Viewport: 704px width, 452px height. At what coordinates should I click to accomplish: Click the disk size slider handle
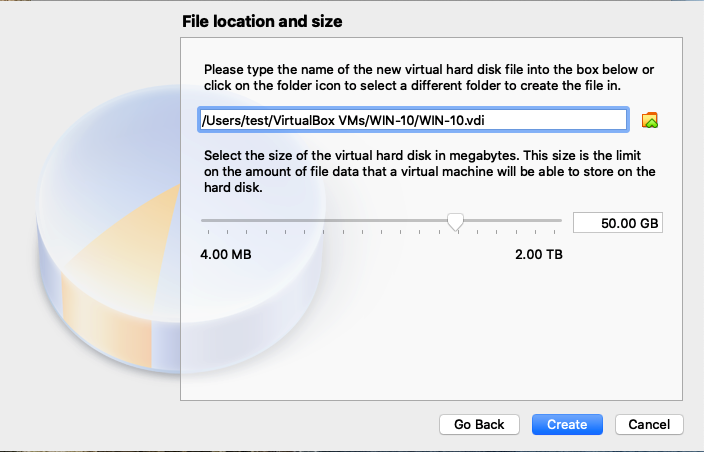pos(455,222)
